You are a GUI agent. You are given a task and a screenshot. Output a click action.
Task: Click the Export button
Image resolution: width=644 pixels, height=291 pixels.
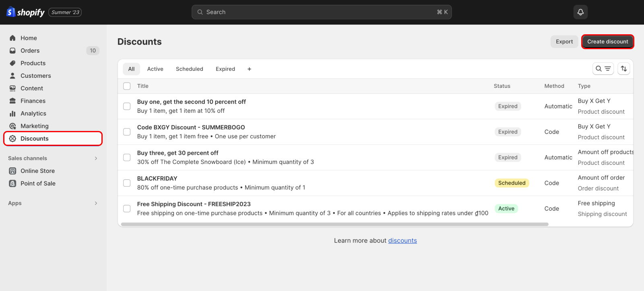coord(564,42)
